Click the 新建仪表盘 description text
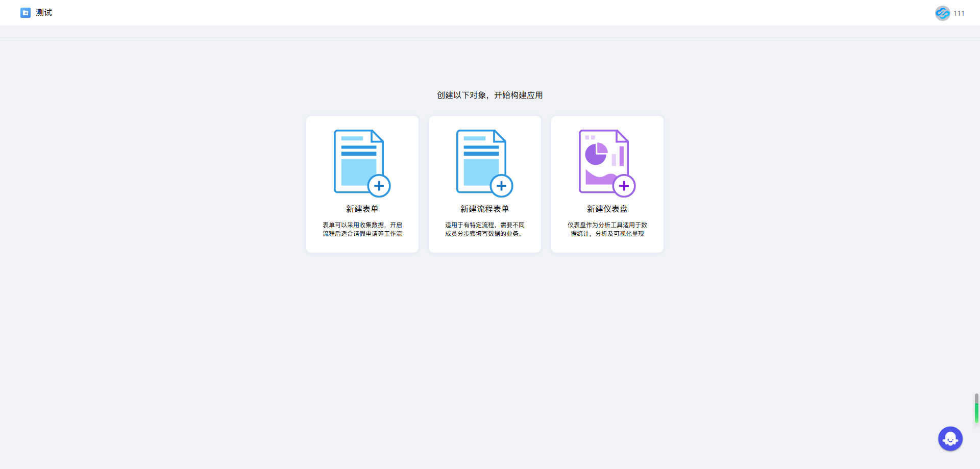Screen dimensions: 980x469 point(607,229)
